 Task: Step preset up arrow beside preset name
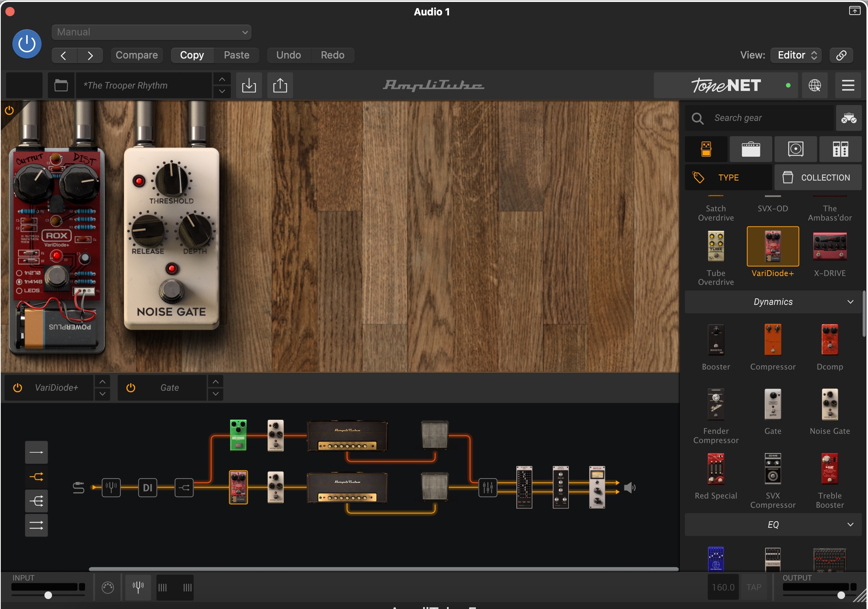click(222, 79)
